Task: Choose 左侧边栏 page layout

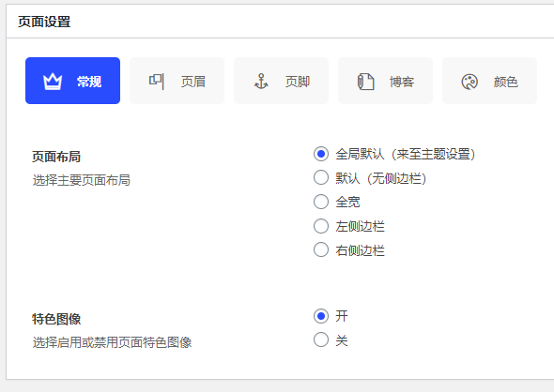Action: coord(321,226)
